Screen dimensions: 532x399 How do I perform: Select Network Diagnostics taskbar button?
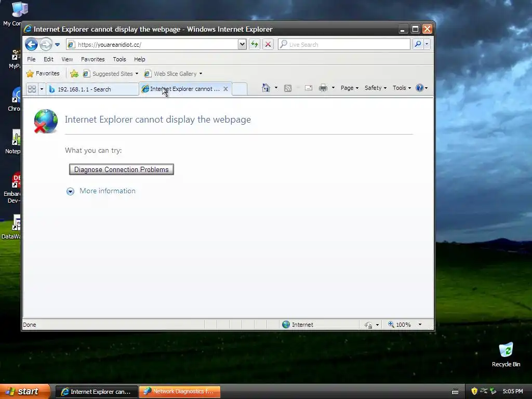point(179,392)
